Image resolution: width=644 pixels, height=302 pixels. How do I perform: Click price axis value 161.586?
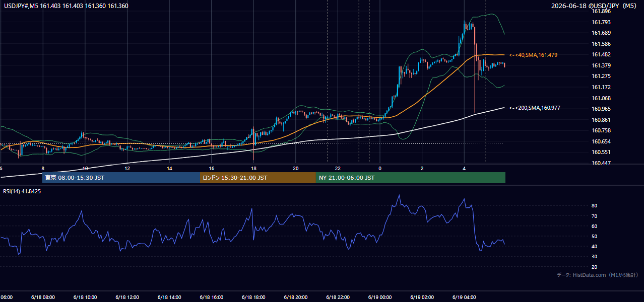(x=601, y=44)
